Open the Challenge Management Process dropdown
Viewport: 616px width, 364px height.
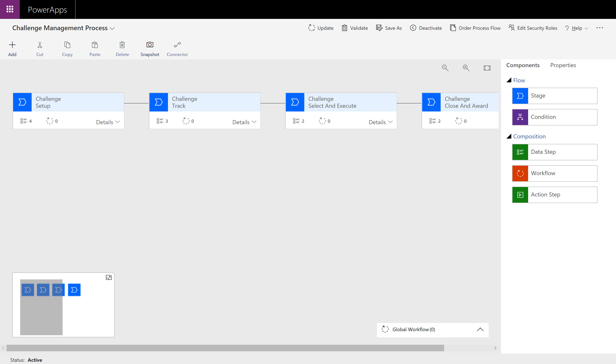click(x=113, y=28)
